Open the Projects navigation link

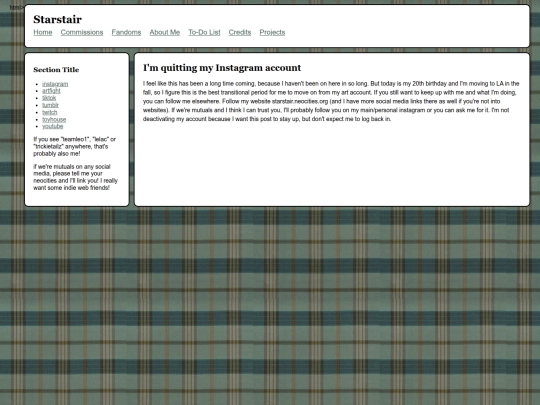pos(272,32)
